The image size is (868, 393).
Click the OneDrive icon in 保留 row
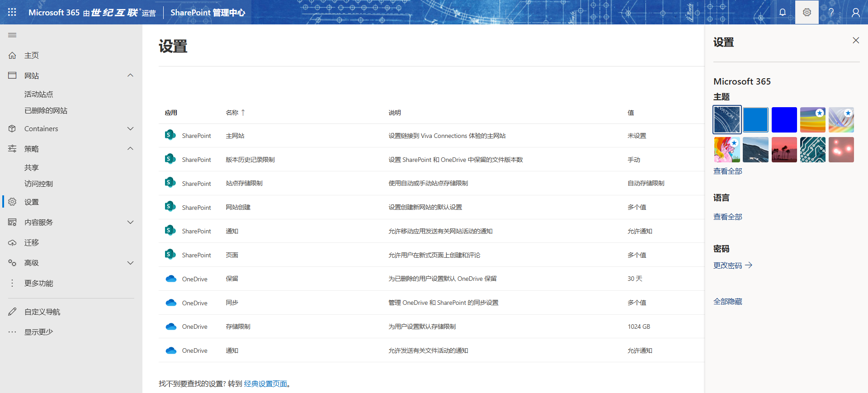(171, 279)
